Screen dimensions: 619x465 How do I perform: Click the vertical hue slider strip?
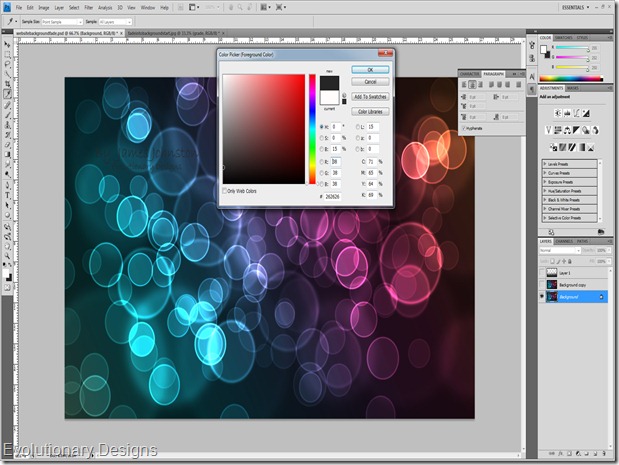coord(312,129)
